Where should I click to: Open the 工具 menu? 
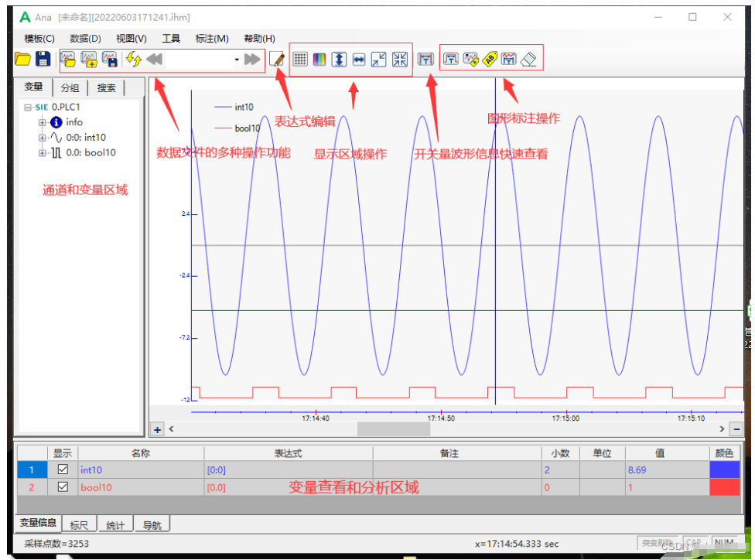coord(171,39)
